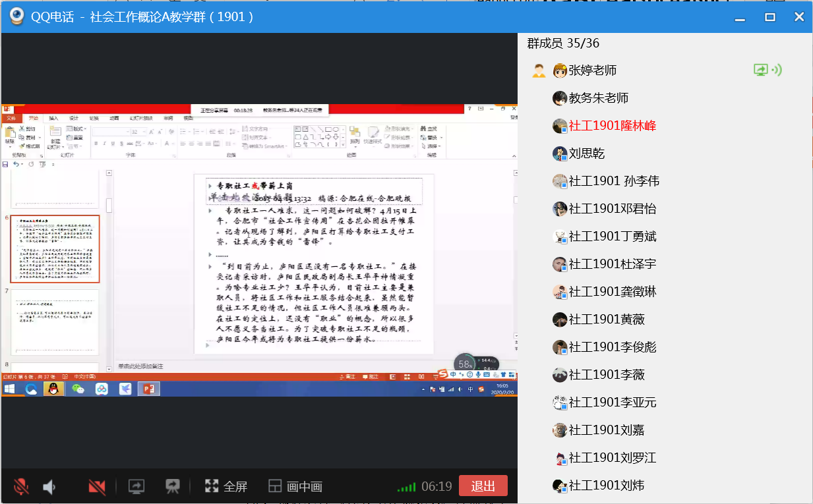
Task: Click 刘思乾's avatar icon
Action: 560,154
